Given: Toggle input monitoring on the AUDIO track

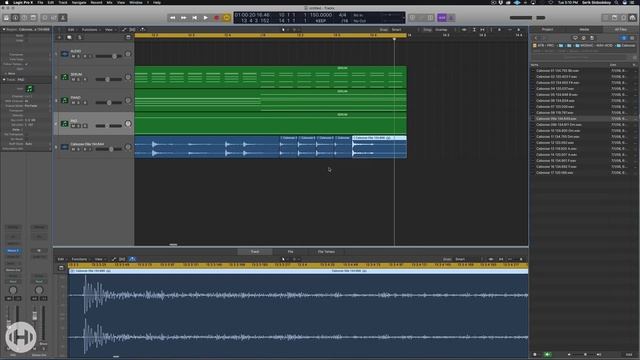Looking at the screenshot, I should 90,56.
